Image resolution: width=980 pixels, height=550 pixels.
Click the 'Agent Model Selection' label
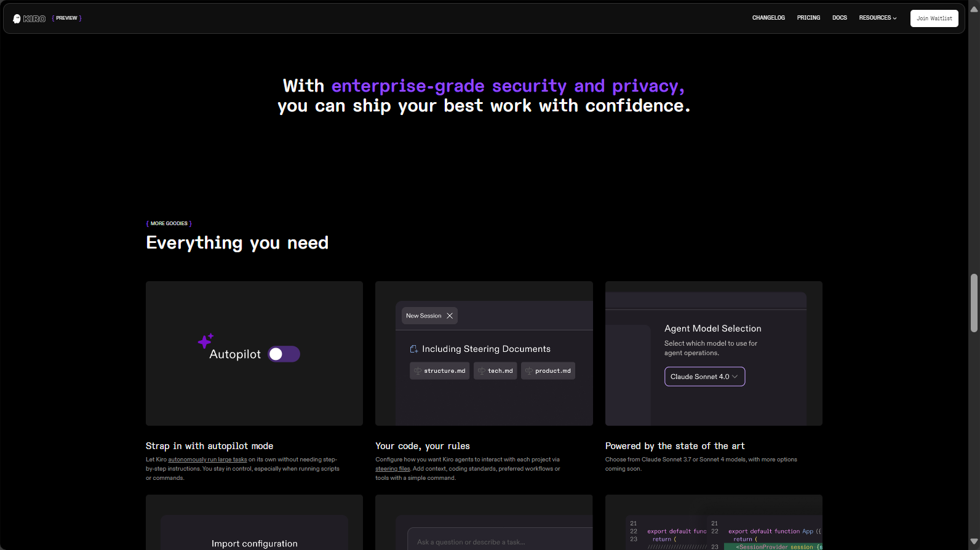point(713,329)
